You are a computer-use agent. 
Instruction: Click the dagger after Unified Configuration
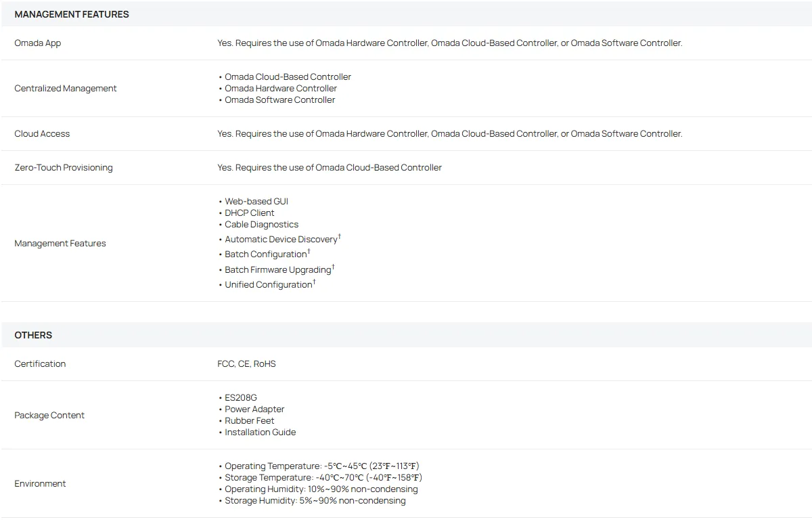tap(314, 282)
